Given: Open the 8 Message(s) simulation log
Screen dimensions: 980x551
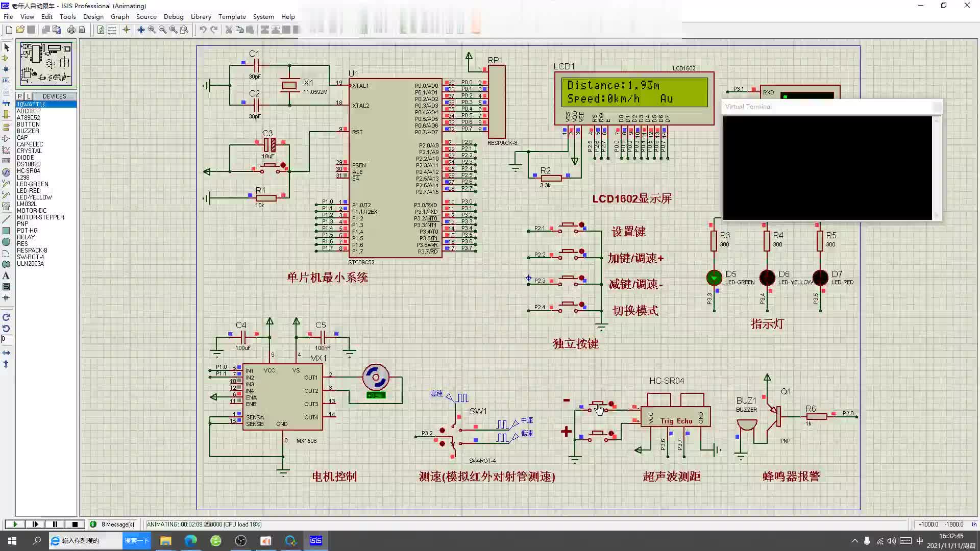Looking at the screenshot, I should (x=112, y=524).
